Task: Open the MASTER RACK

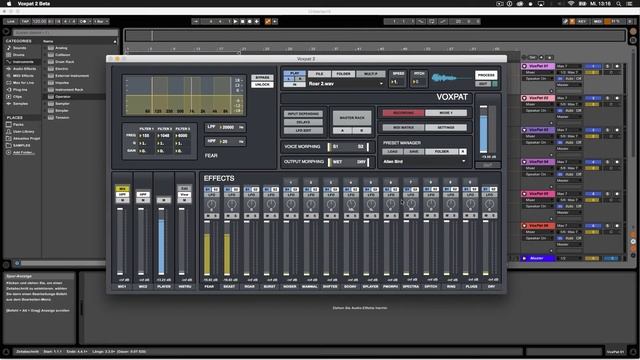Action: coord(352,118)
